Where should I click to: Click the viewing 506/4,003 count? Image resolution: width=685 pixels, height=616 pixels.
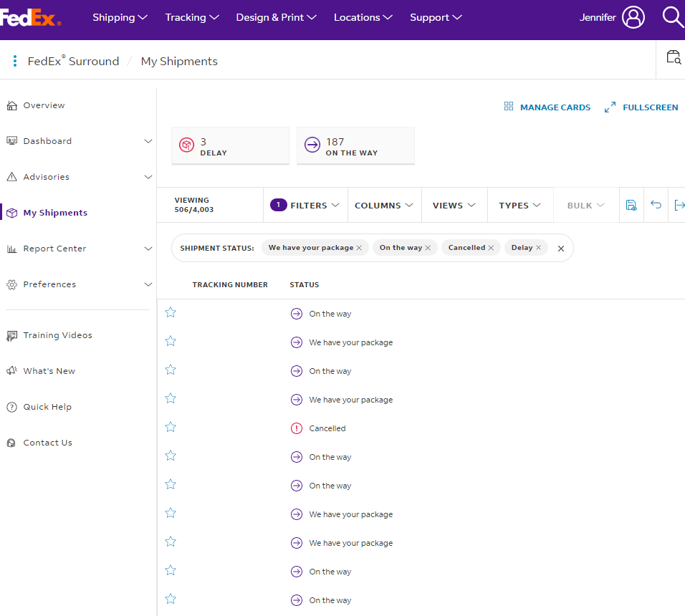pyautogui.click(x=194, y=205)
